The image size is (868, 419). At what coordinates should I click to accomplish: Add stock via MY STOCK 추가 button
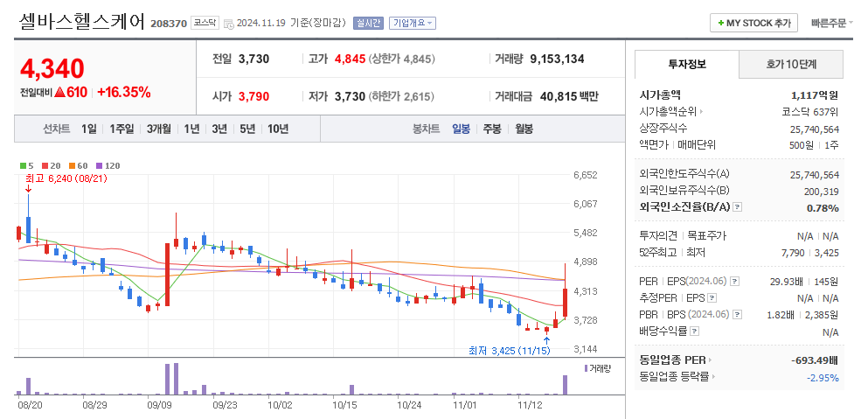[754, 23]
